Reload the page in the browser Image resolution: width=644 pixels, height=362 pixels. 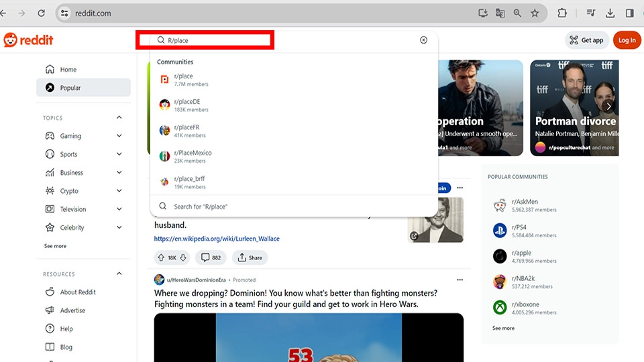41,13
